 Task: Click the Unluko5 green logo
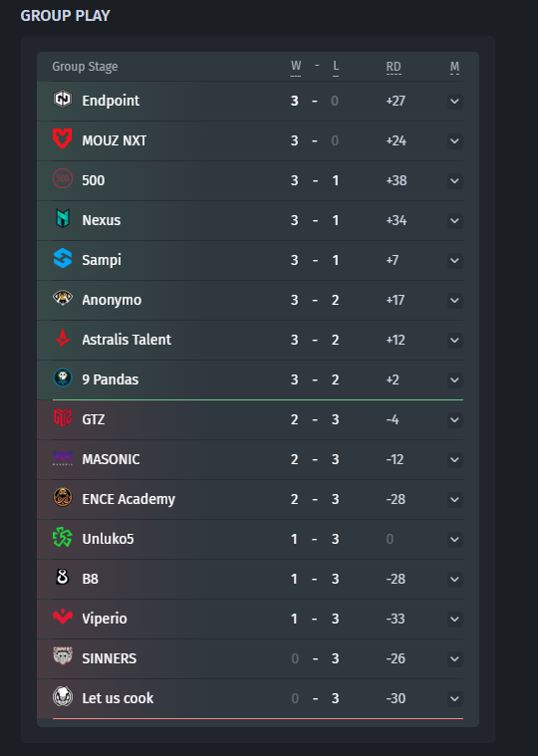coord(63,538)
